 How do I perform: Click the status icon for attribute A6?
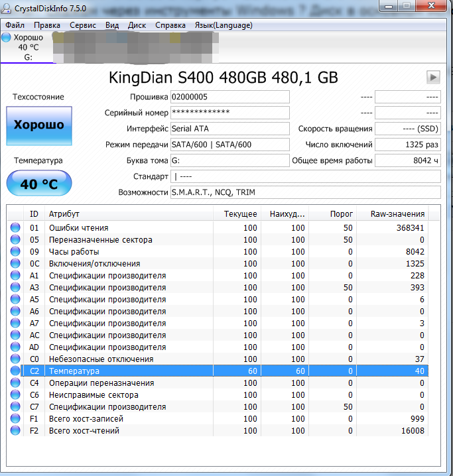15,311
